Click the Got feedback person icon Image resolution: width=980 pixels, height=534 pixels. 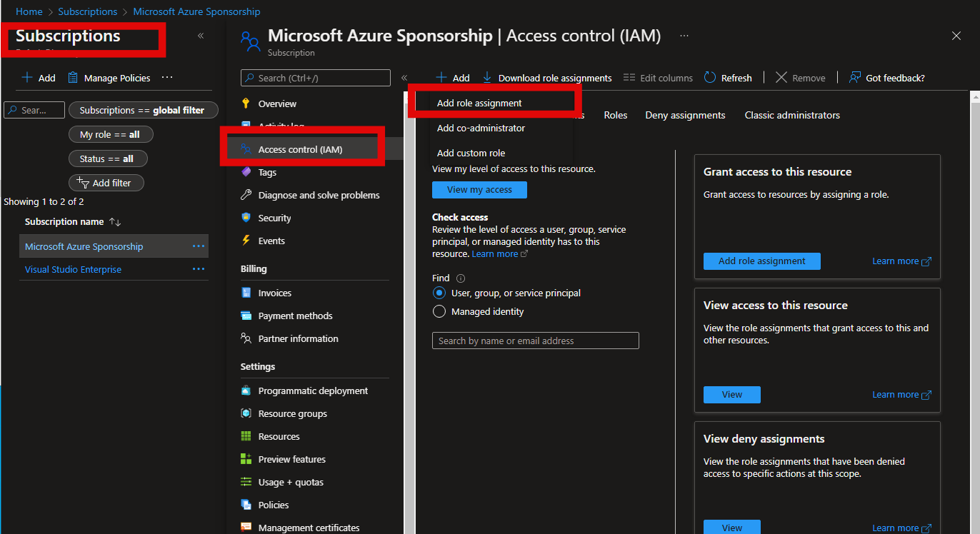855,77
